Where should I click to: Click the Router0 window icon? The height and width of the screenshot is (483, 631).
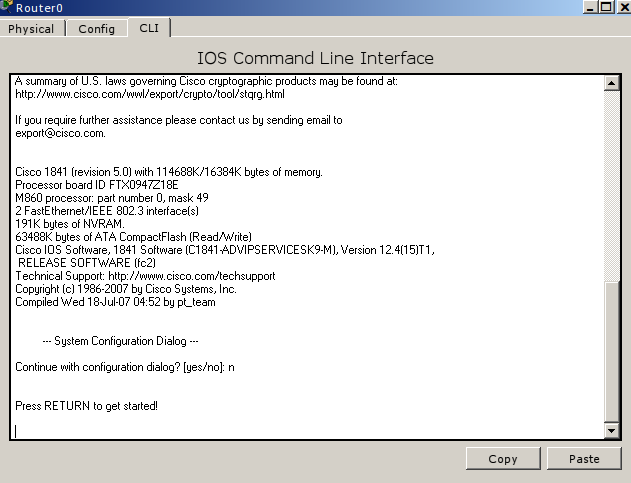(6, 7)
